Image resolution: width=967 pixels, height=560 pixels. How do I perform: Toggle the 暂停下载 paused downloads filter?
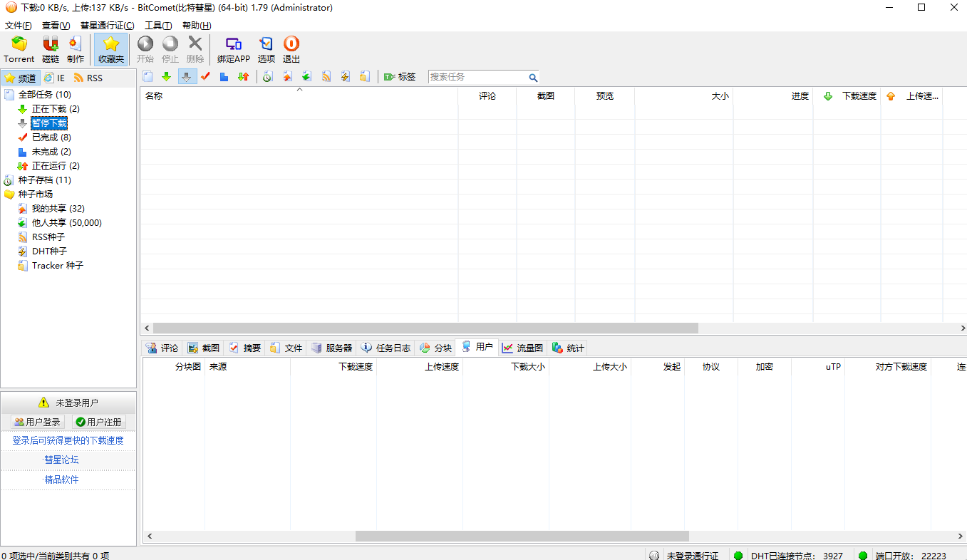(x=49, y=123)
